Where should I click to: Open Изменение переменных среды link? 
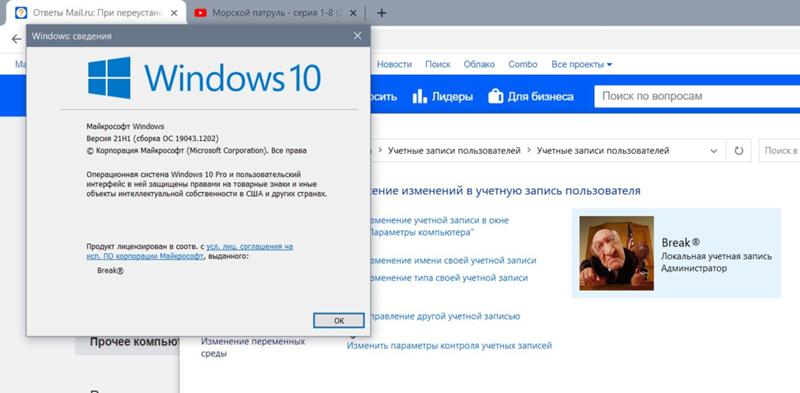tap(253, 347)
